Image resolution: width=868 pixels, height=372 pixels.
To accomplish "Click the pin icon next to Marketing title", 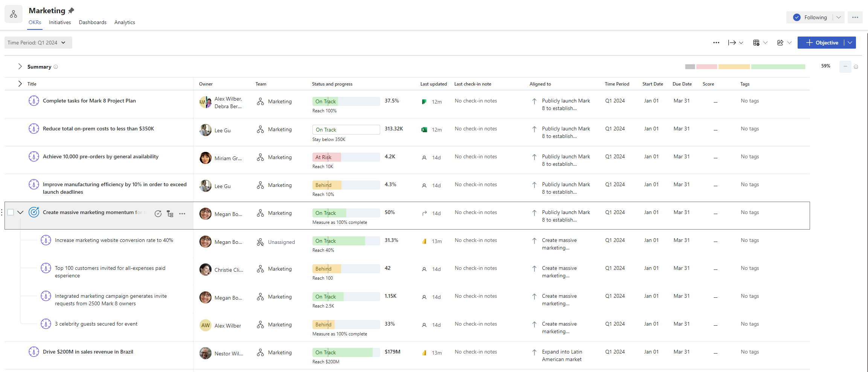I will pyautogui.click(x=71, y=11).
